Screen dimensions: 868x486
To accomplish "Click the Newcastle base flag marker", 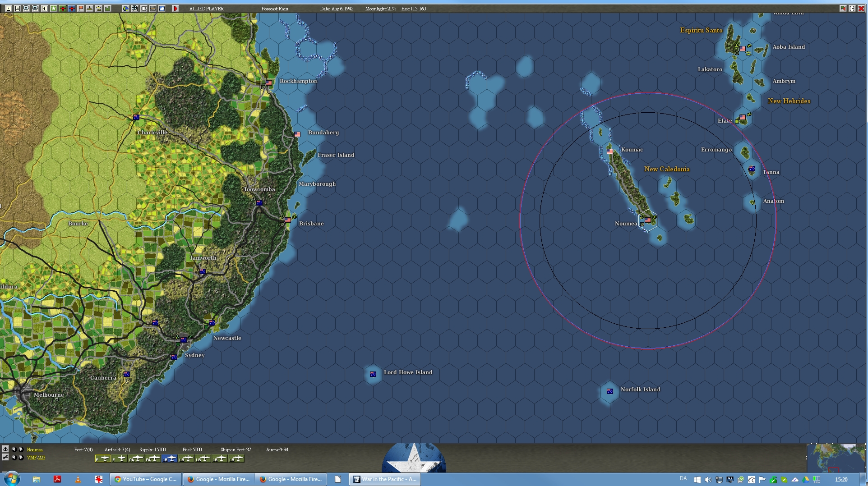I will pos(212,323).
